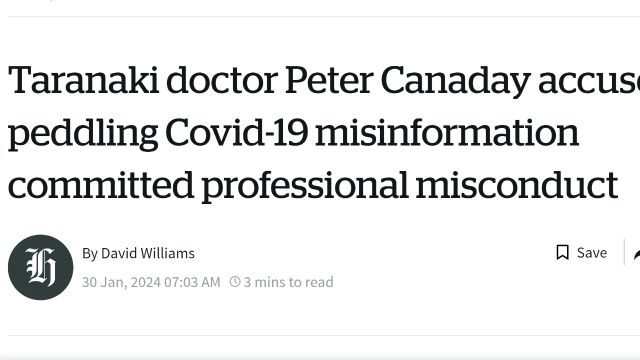Click the 'By' prefix before the author name
Image resolution: width=640 pixels, height=360 pixels.
(x=90, y=253)
